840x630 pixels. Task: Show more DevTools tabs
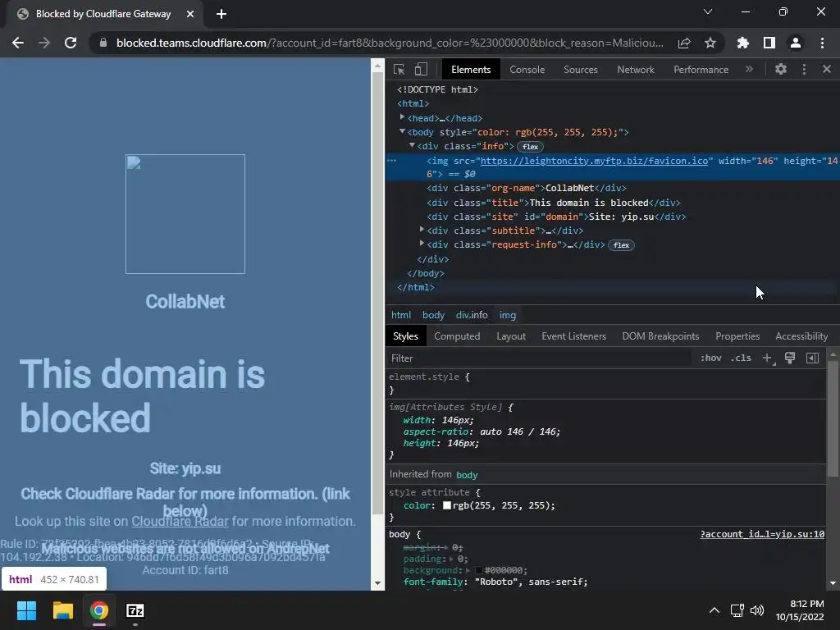pyautogui.click(x=749, y=69)
